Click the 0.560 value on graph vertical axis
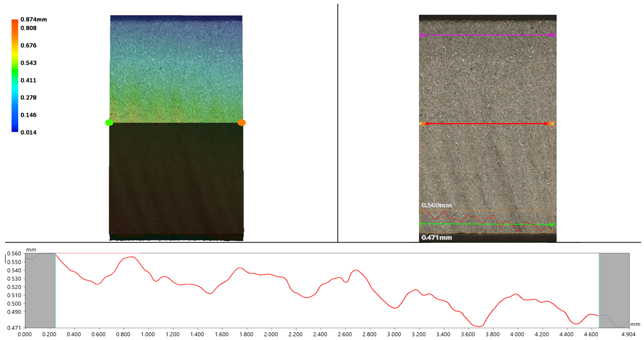 [14, 253]
